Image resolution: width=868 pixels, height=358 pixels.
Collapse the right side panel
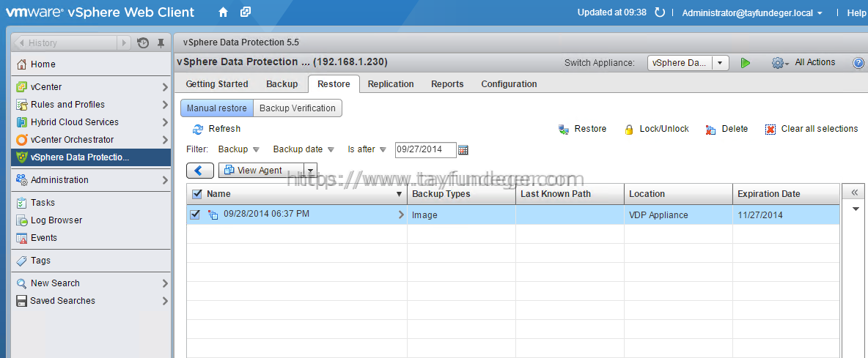point(855,193)
